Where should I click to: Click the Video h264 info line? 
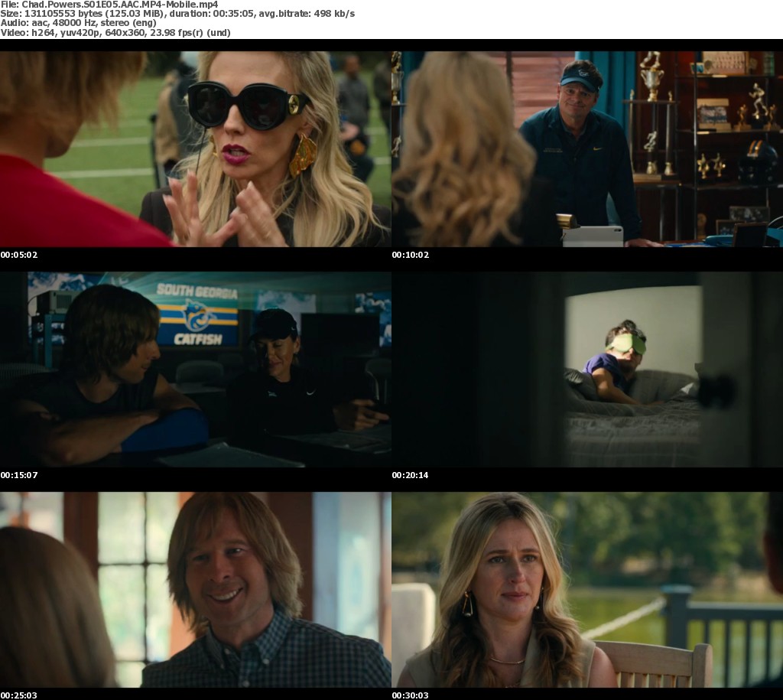(115, 33)
